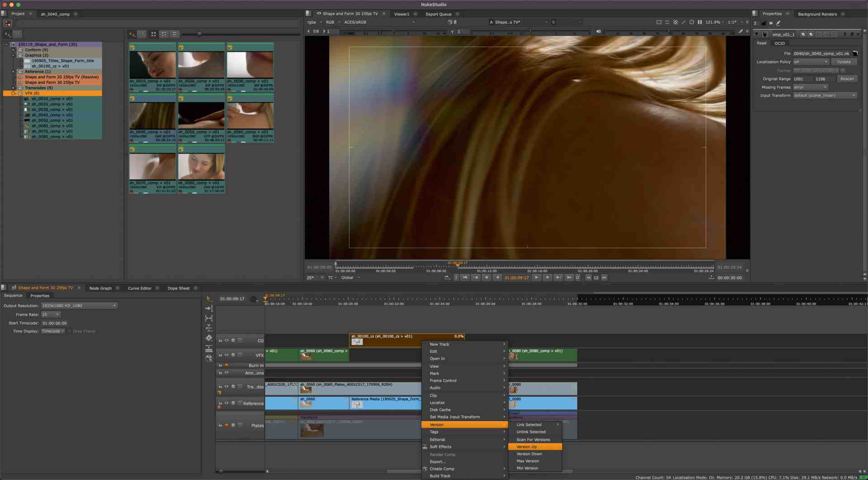868x480 pixels.
Task: Click the play button in viewer transport controls
Action: tap(536, 277)
